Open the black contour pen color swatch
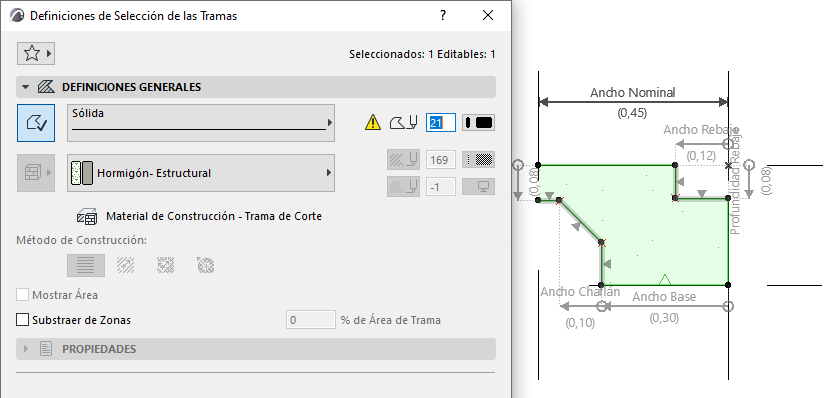The image size is (833, 398). (479, 123)
